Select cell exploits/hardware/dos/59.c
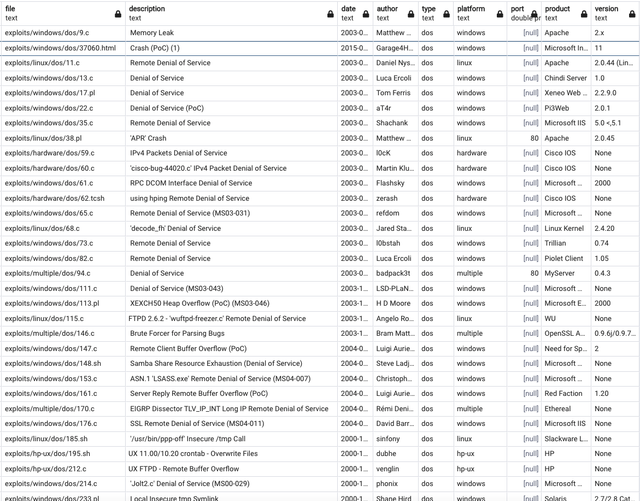Image resolution: width=640 pixels, height=501 pixels. [x=63, y=153]
